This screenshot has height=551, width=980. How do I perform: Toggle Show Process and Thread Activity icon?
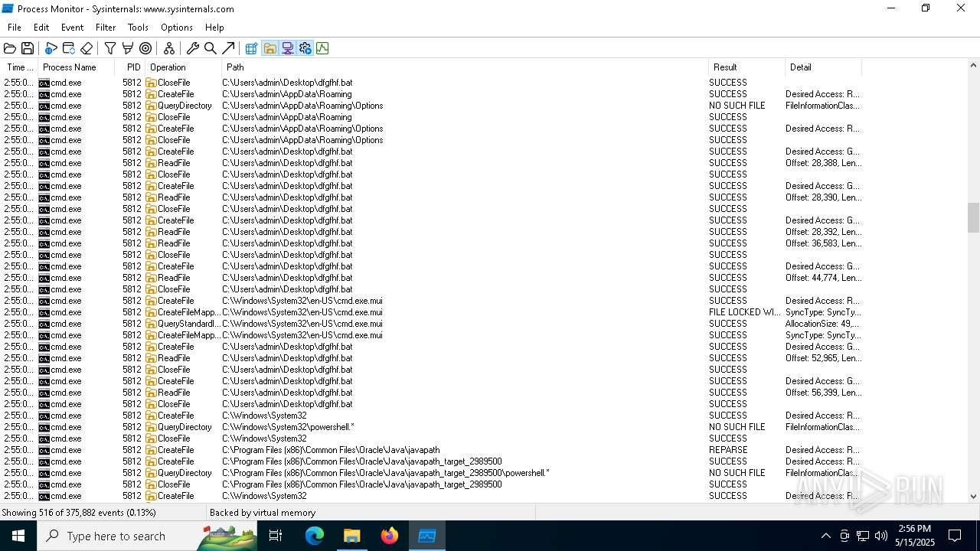[305, 48]
